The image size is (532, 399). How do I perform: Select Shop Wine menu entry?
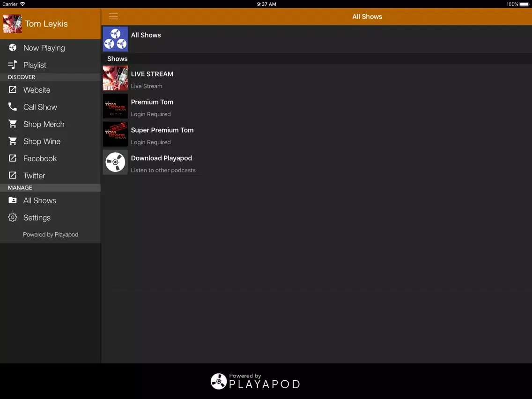[x=50, y=141]
